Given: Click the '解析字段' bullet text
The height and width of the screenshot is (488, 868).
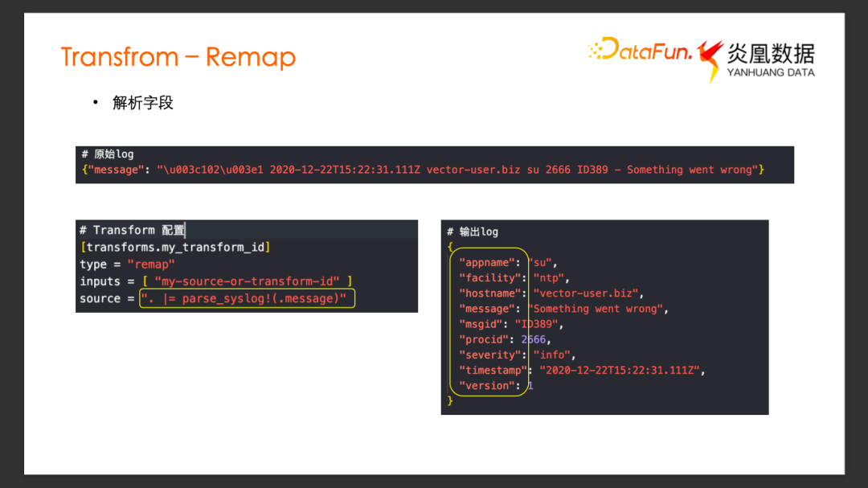Looking at the screenshot, I should pyautogui.click(x=143, y=103).
